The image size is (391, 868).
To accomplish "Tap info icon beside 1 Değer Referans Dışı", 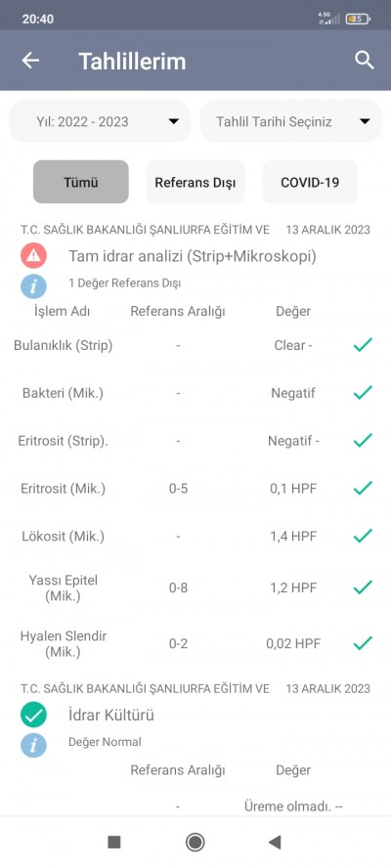I will point(34,285).
